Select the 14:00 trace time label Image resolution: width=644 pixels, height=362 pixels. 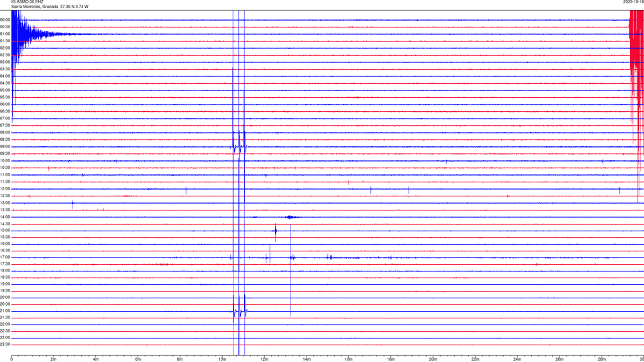(x=5, y=217)
